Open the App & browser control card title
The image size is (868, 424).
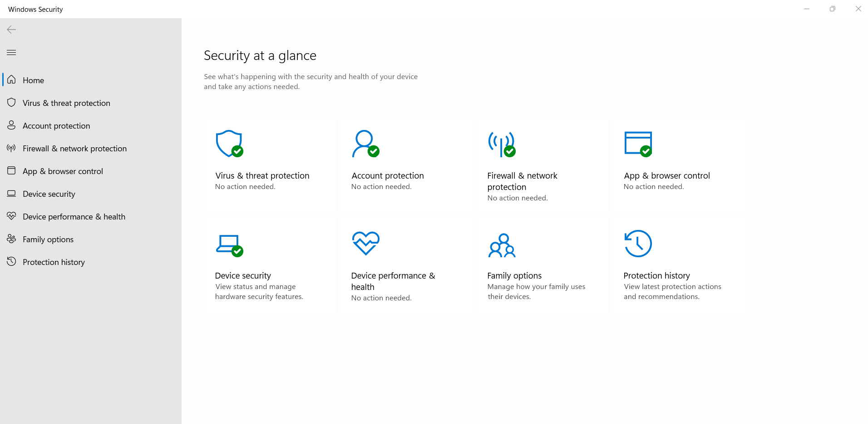tap(666, 175)
